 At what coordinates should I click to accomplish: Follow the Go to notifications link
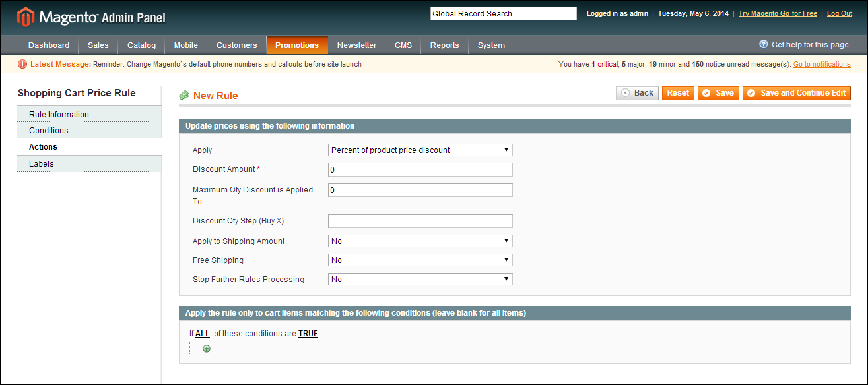click(x=822, y=65)
